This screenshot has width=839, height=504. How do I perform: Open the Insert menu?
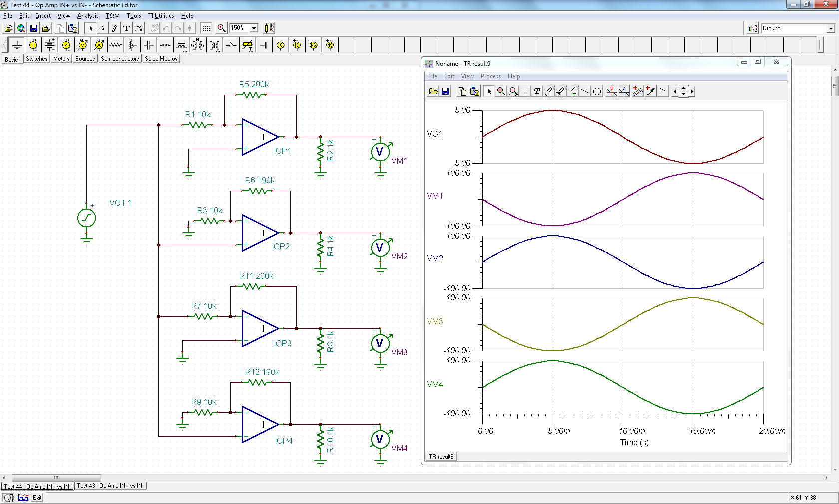point(43,16)
